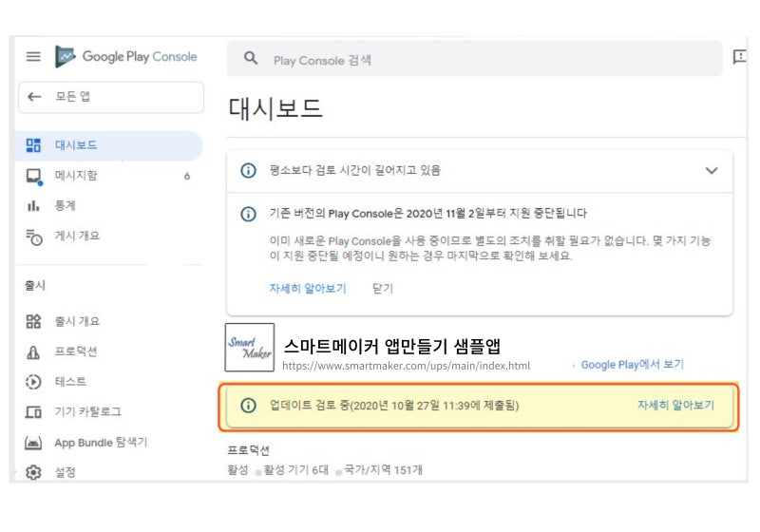This screenshot has width=760, height=532.
Task: Open 메시지함 in the sidebar
Action: tap(109, 176)
